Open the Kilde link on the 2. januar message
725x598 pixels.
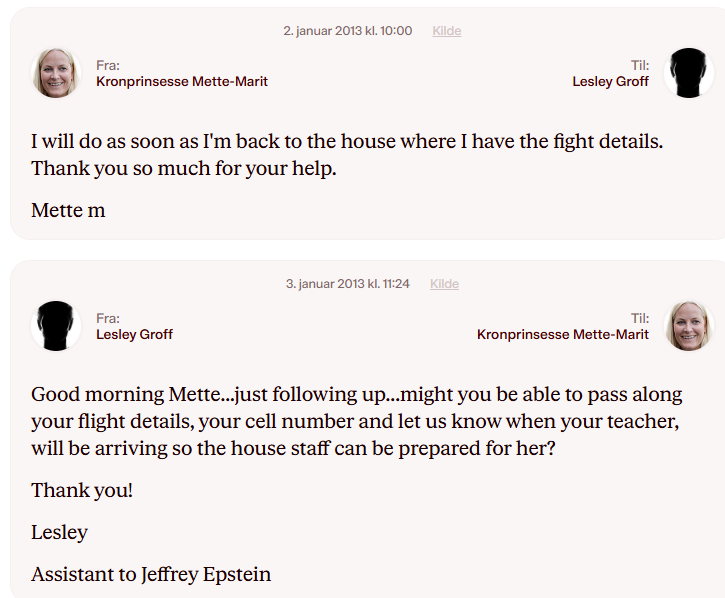446,31
